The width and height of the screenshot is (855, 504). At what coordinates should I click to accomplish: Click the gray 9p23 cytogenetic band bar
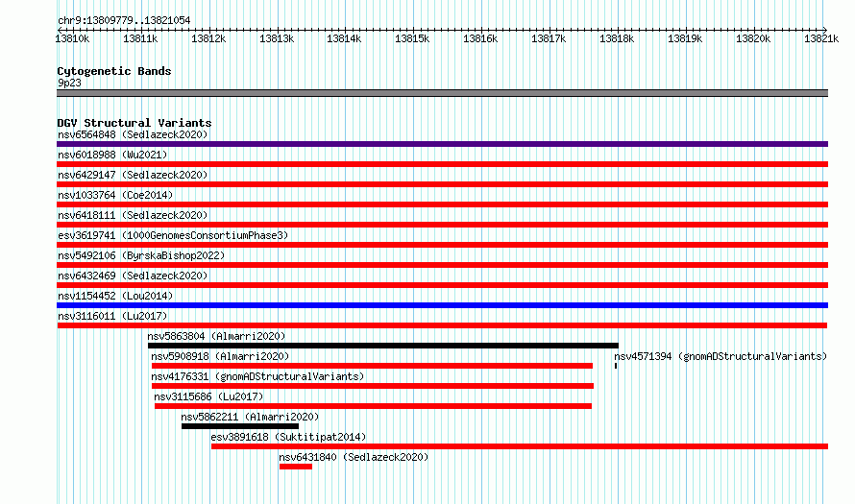click(442, 93)
